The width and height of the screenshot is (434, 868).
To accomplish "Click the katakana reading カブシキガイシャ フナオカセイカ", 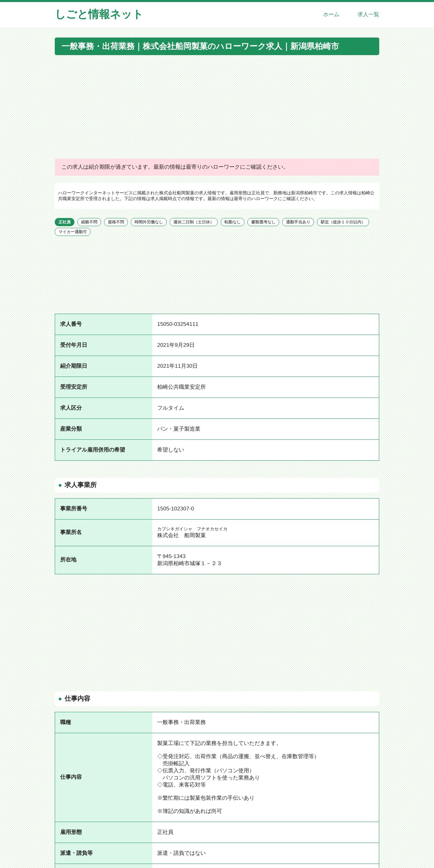I will pyautogui.click(x=192, y=529).
